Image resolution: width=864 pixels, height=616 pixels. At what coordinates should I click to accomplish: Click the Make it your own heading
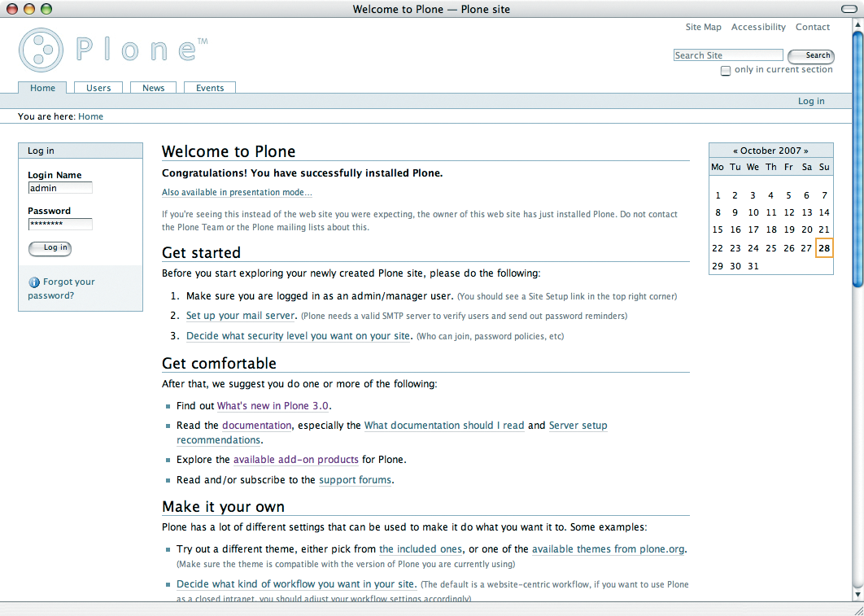click(x=223, y=507)
